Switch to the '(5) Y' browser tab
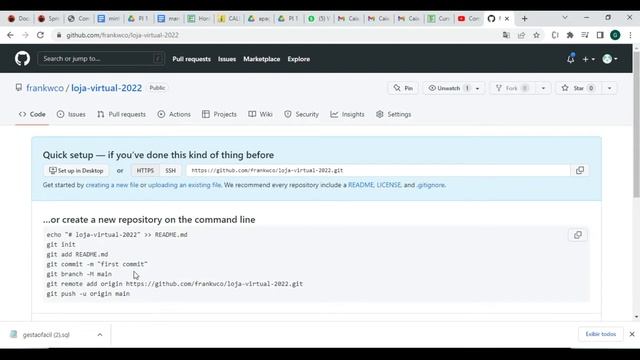 pyautogui.click(x=319, y=19)
